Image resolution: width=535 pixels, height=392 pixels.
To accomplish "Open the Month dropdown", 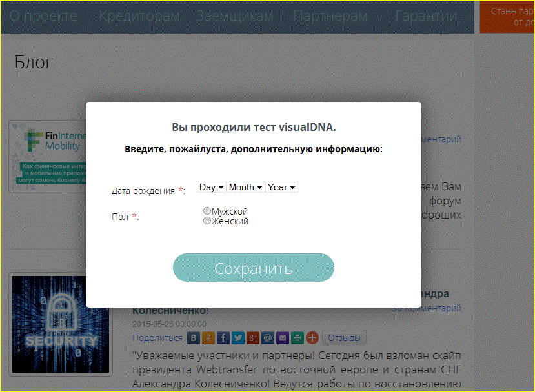I will [245, 187].
